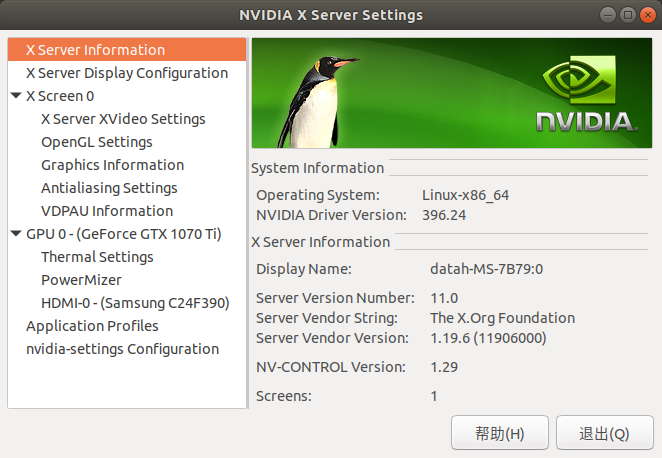Click server vendor version 1.19.6 (11906000)

(488, 338)
